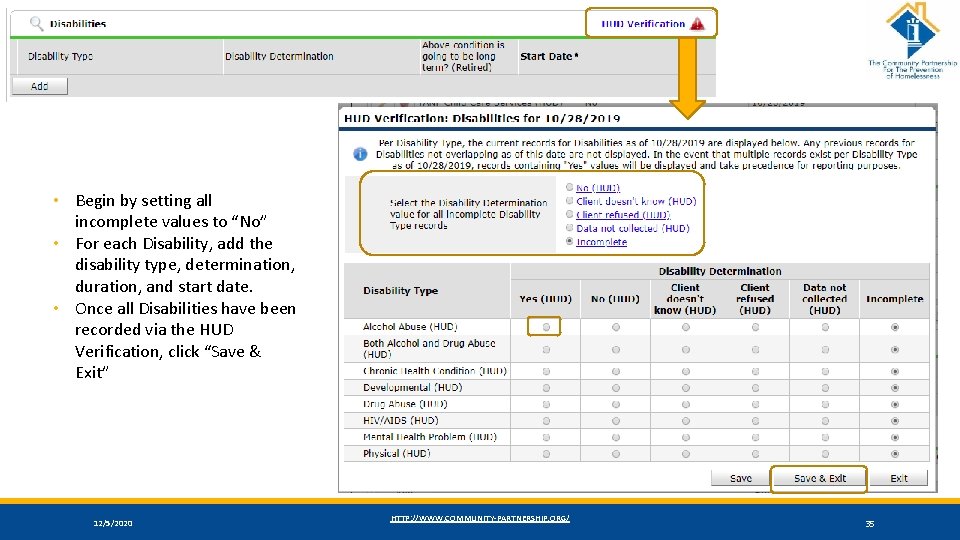Viewport: 960px width, 540px height.
Task: Click the Yes (HUD) column header
Action: click(x=546, y=299)
